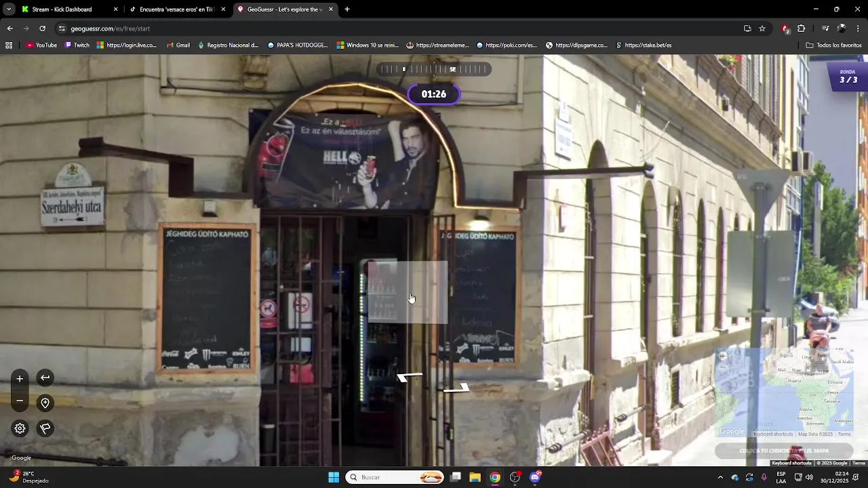Open the guess minimap of Africa

coord(784,394)
